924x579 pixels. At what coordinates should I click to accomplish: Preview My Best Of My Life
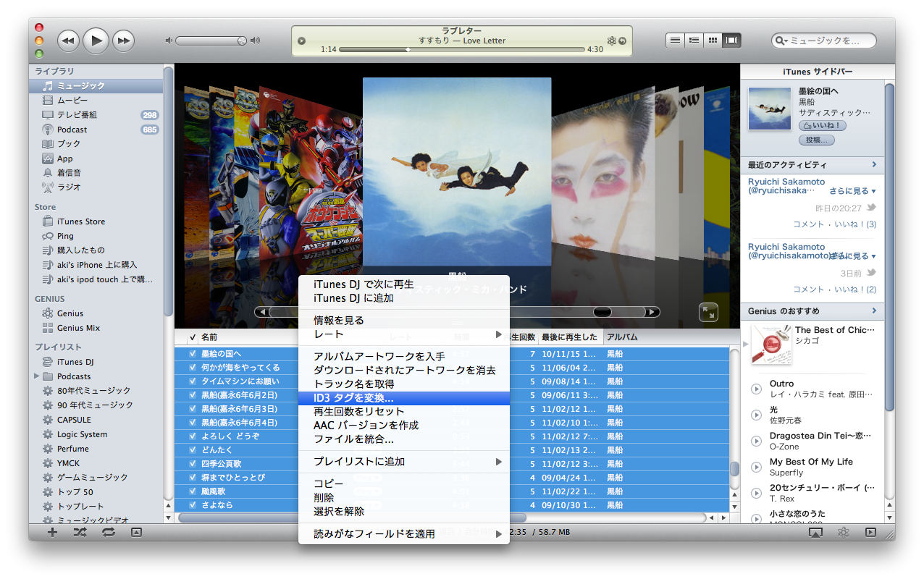(x=756, y=468)
